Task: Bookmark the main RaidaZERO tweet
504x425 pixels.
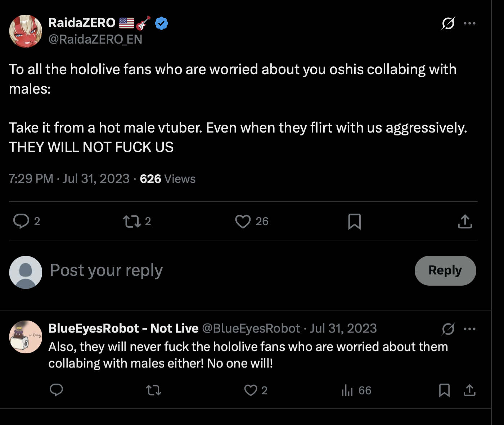Action: point(355,221)
